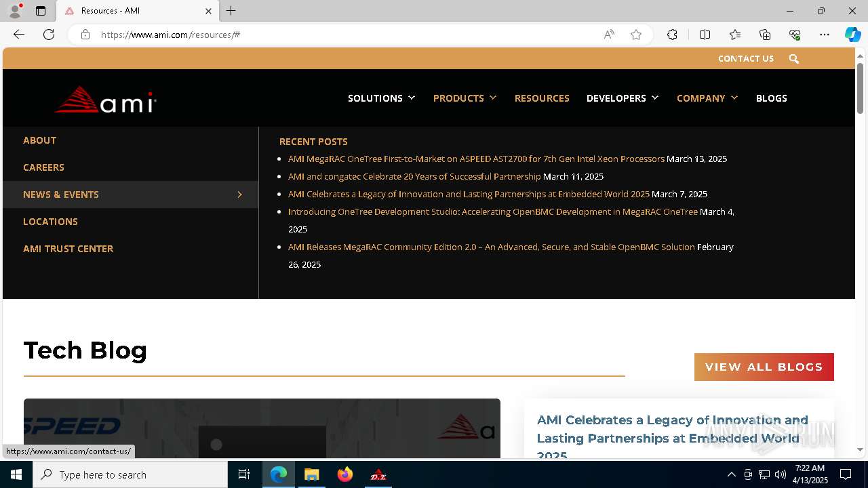Open the Collections panel

pos(765,35)
